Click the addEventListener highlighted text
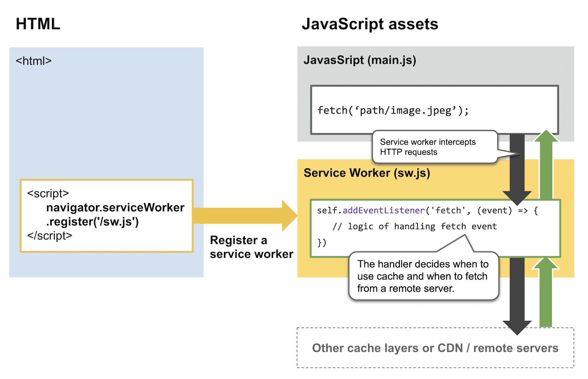 [x=382, y=210]
